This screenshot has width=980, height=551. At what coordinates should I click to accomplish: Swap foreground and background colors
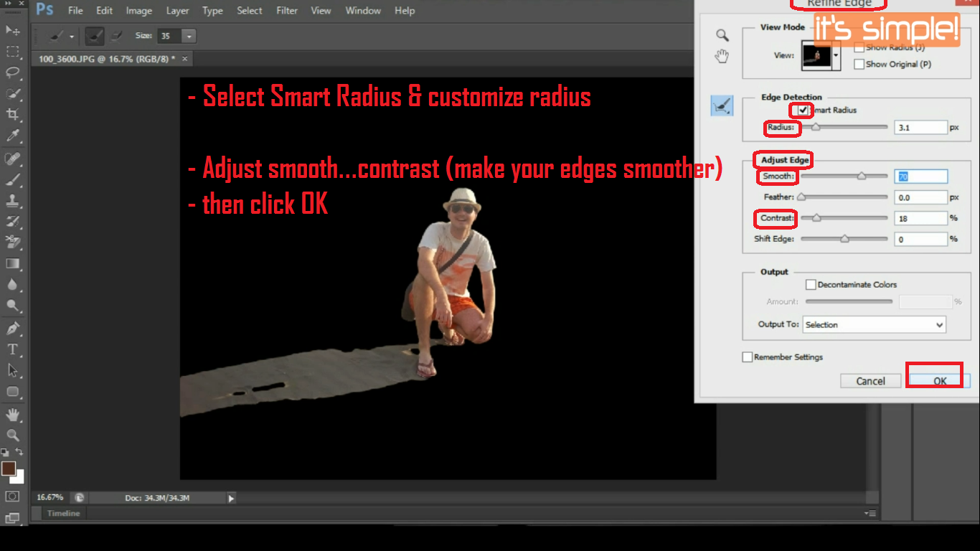point(19,452)
